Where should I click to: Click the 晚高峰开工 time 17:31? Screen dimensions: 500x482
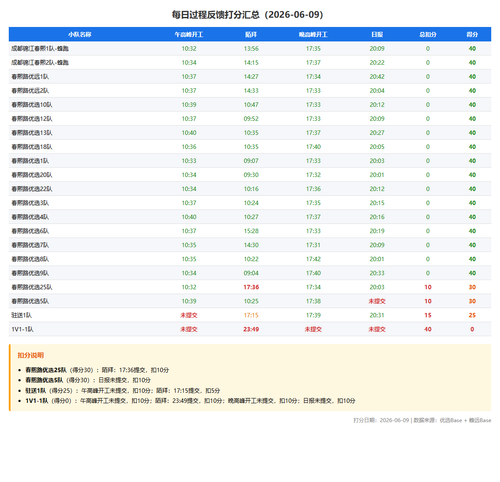click(x=313, y=245)
